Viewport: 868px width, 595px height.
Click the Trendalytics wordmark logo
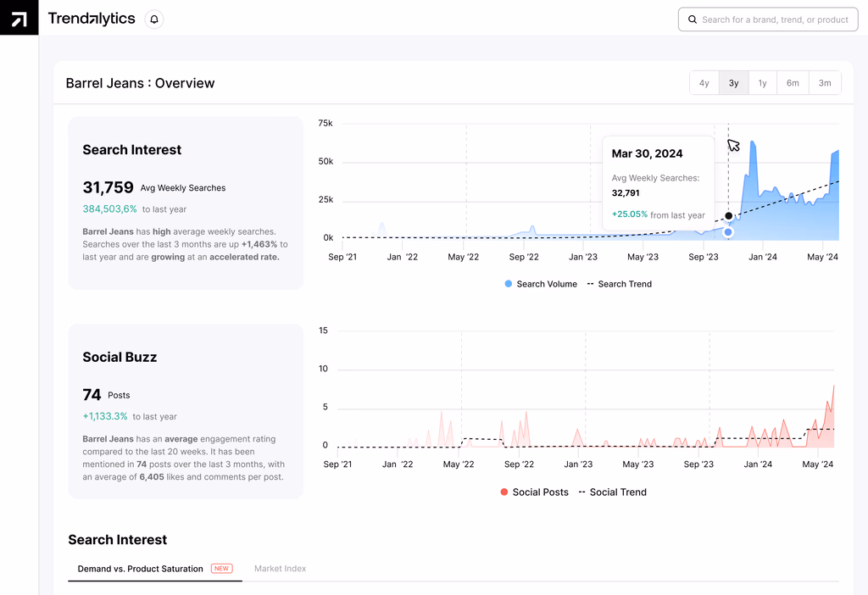coord(92,19)
